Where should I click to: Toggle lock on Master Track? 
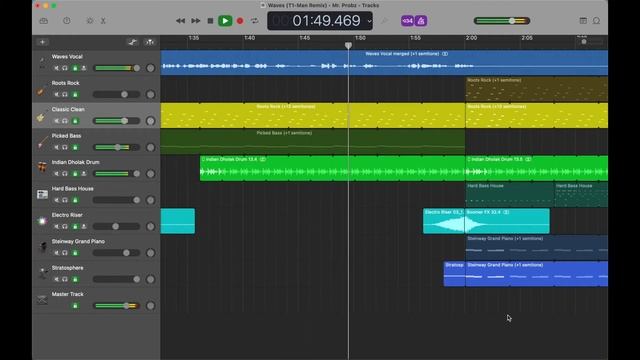[75, 306]
